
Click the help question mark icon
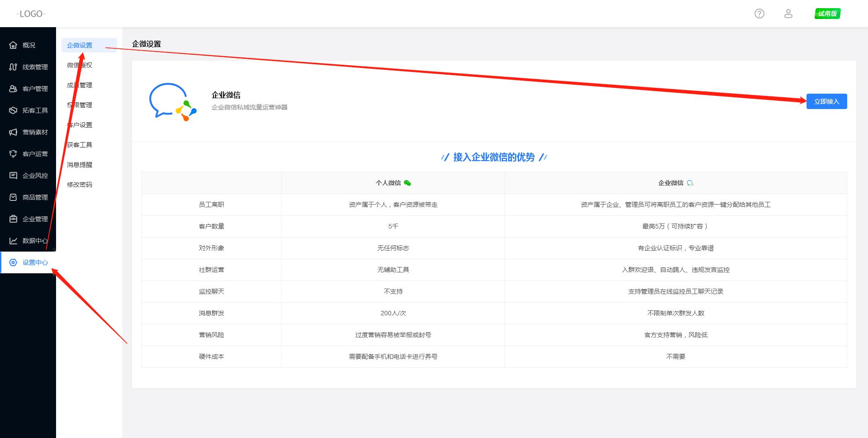tap(759, 14)
